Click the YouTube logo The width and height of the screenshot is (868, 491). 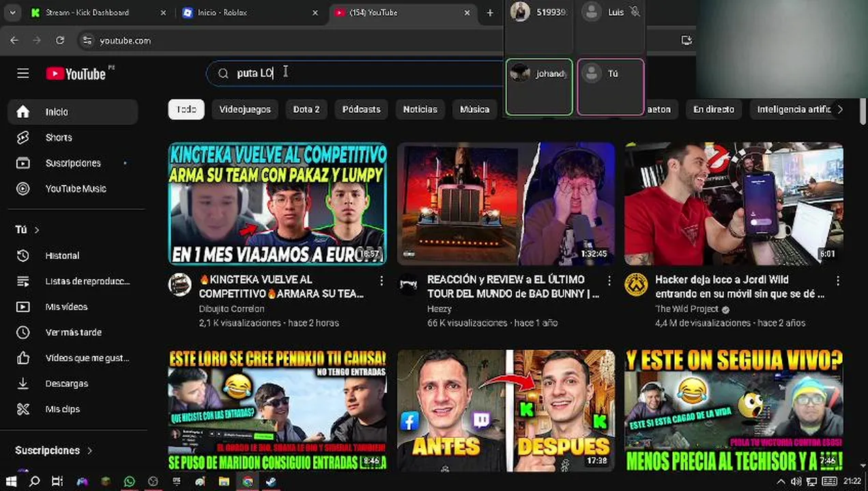coord(76,74)
